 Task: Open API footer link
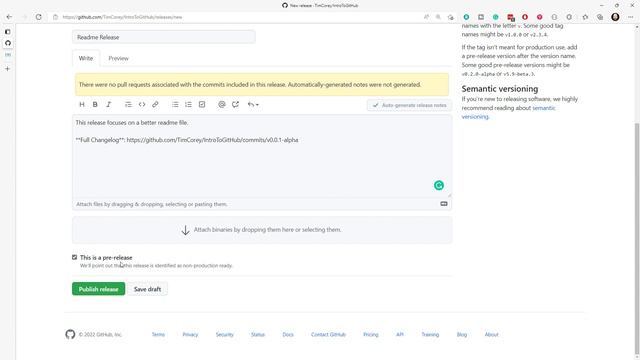click(400, 334)
